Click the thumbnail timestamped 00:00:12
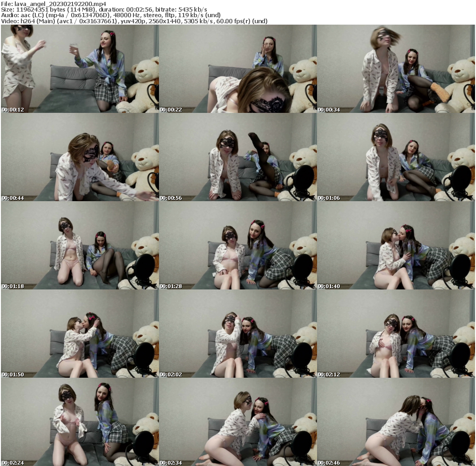This screenshot has width=476, height=466. (79, 69)
